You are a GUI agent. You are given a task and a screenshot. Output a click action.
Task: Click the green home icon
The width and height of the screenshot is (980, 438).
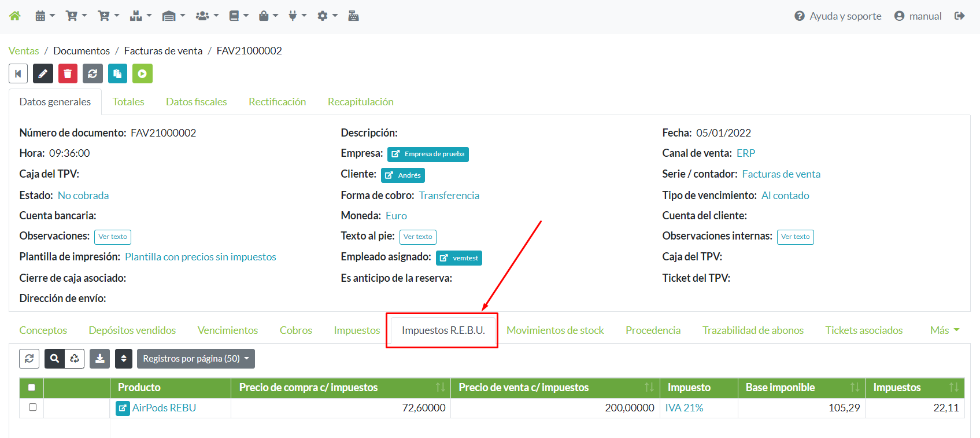[15, 16]
